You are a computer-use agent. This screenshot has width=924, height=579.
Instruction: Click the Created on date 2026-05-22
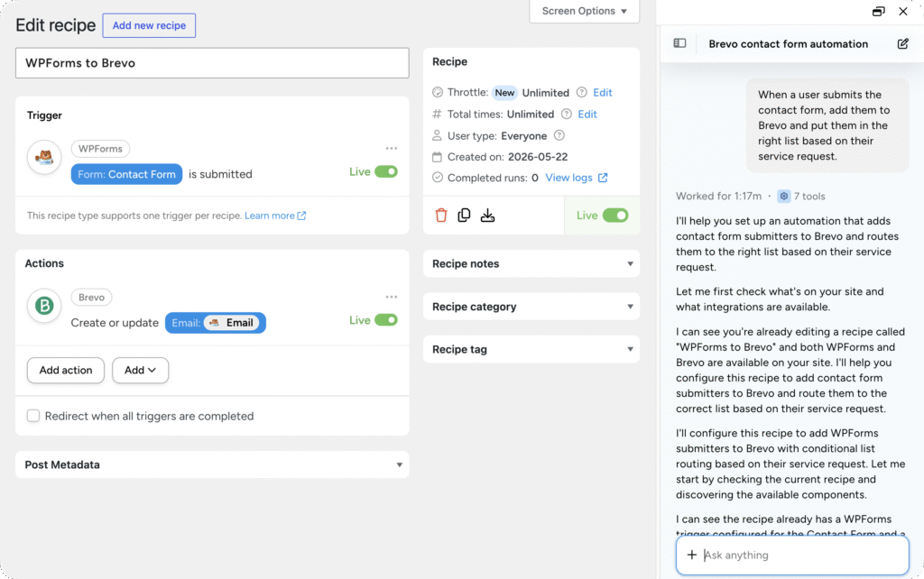click(x=538, y=157)
